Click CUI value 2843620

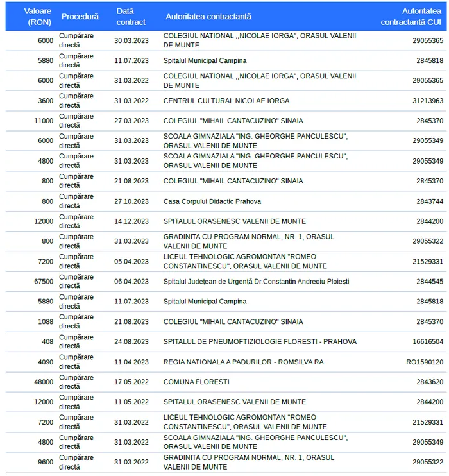[x=430, y=382]
